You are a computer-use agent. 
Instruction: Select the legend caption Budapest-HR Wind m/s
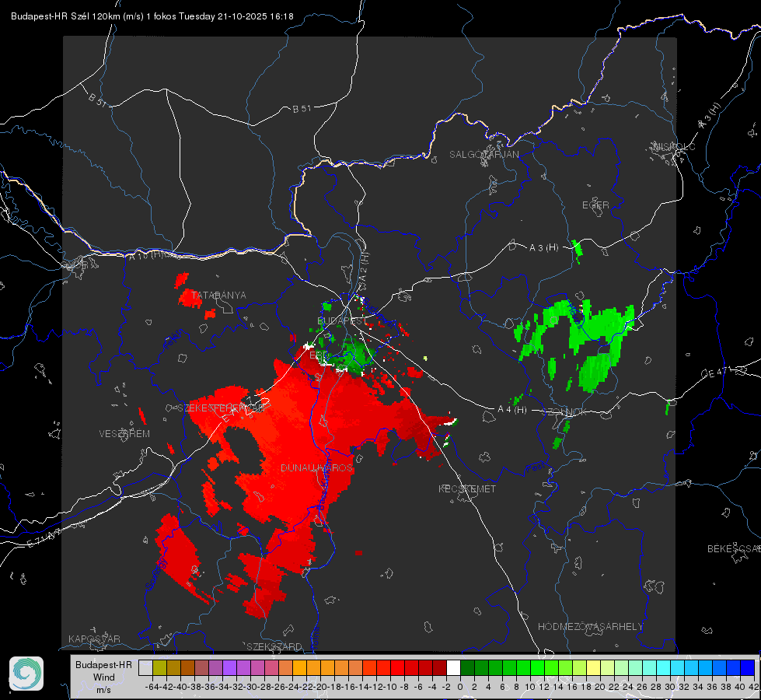click(104, 677)
